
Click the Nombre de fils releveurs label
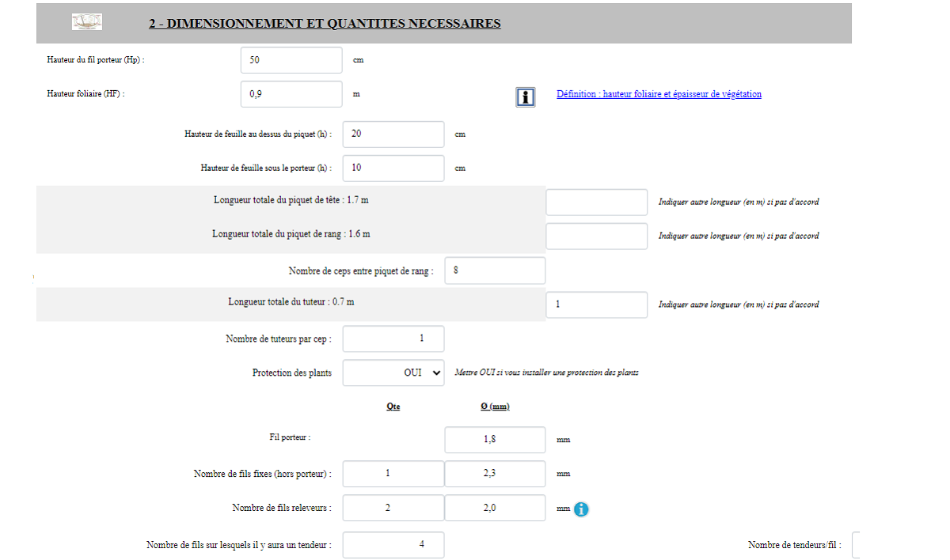tap(282, 508)
